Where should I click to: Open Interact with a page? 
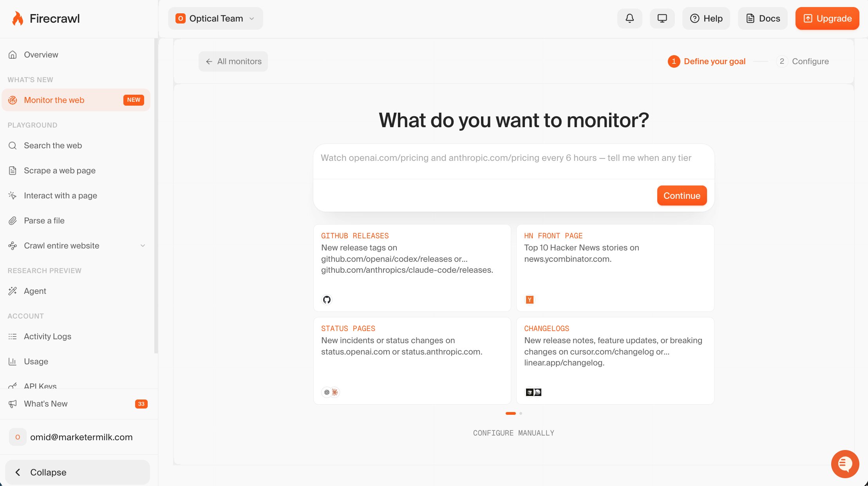[76, 196]
